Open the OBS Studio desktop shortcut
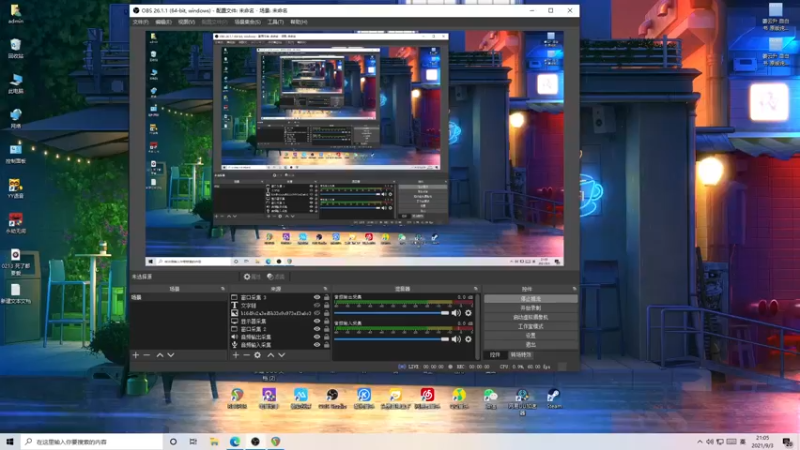 [x=332, y=398]
